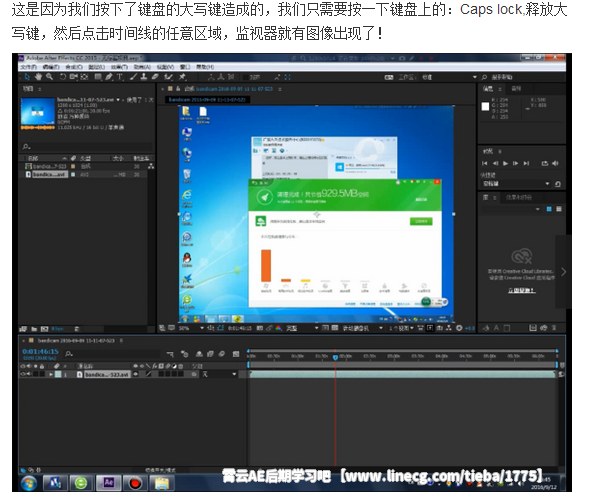The image size is (593, 495).
Task: Click the timeline current time indicator
Action: coord(335,357)
